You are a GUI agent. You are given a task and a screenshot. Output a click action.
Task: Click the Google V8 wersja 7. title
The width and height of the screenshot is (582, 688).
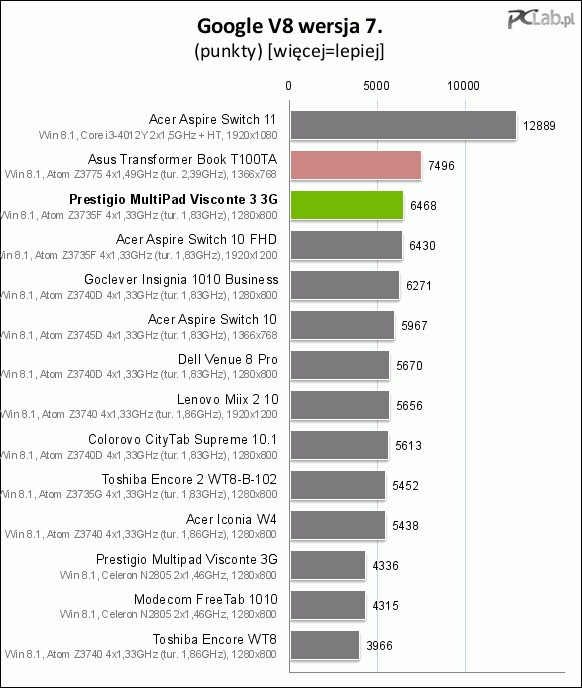coord(290,26)
